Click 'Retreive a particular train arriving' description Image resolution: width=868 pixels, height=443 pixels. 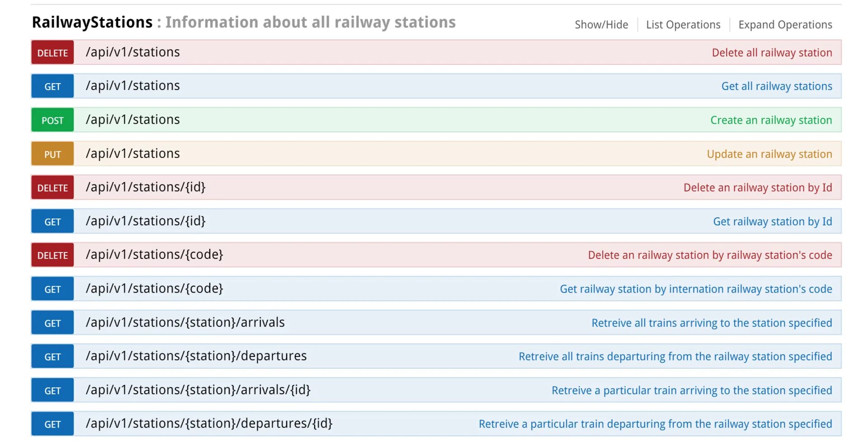coord(691,390)
